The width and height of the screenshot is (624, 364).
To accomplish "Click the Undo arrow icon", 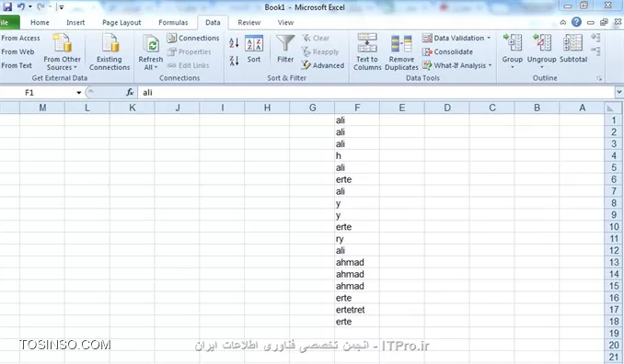I will pyautogui.click(x=21, y=6).
